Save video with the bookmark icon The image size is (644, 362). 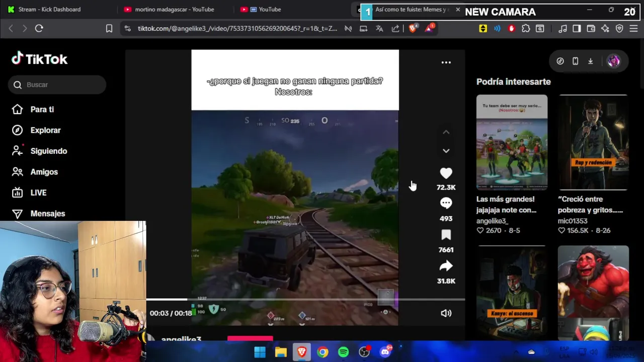tap(446, 235)
